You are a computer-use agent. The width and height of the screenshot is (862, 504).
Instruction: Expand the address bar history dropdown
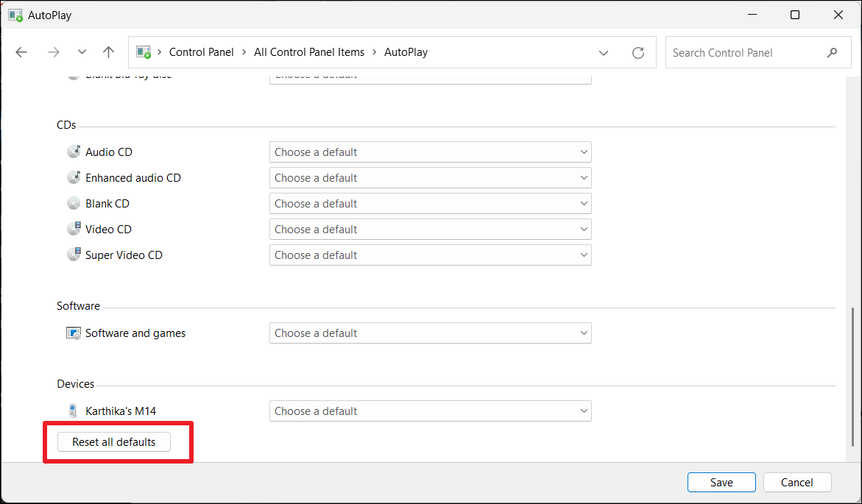click(x=604, y=52)
